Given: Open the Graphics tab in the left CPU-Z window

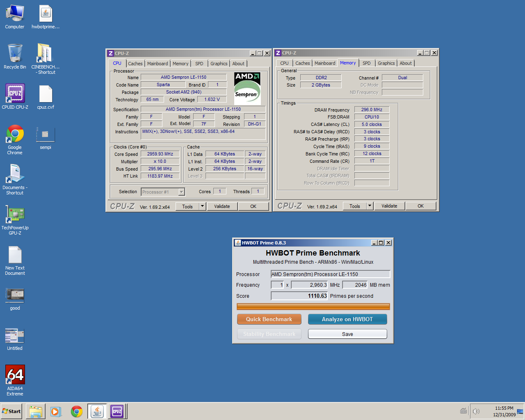Looking at the screenshot, I should [219, 64].
